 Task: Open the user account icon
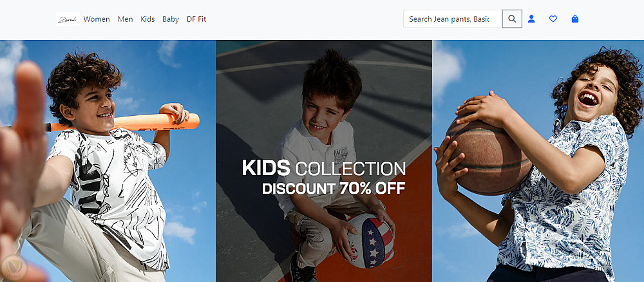[x=531, y=19]
